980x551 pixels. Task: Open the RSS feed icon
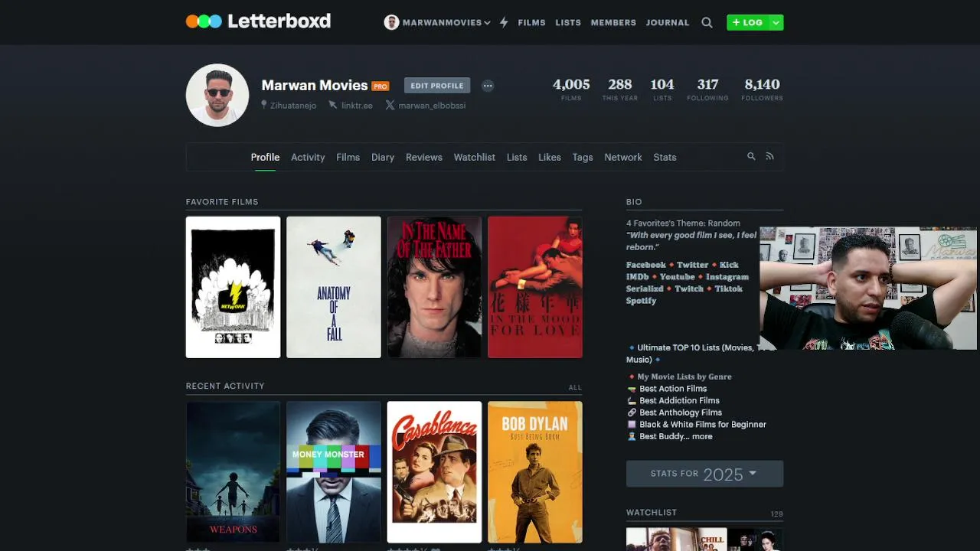point(769,156)
